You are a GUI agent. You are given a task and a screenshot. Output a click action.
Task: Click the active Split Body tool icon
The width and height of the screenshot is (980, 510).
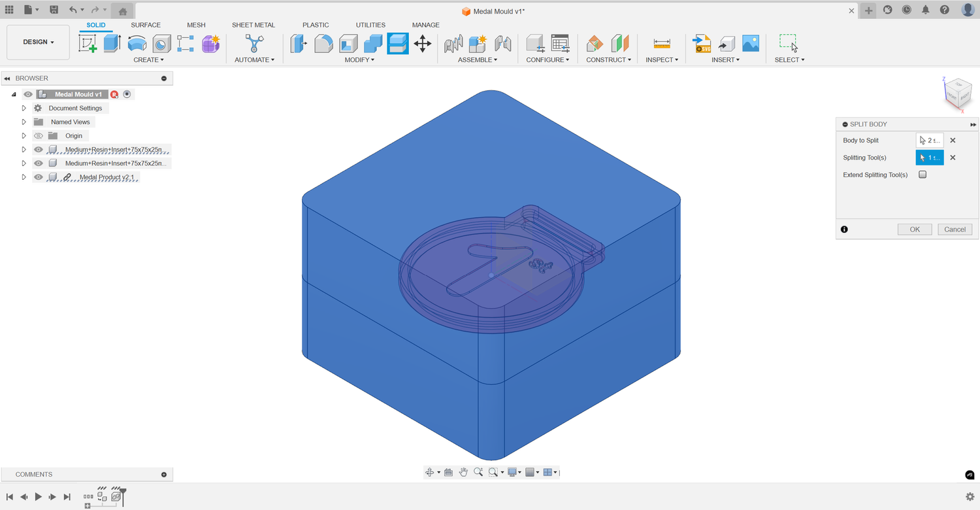point(398,44)
